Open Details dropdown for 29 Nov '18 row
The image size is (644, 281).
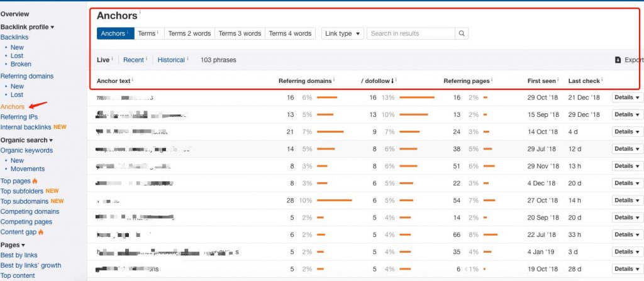(x=627, y=166)
